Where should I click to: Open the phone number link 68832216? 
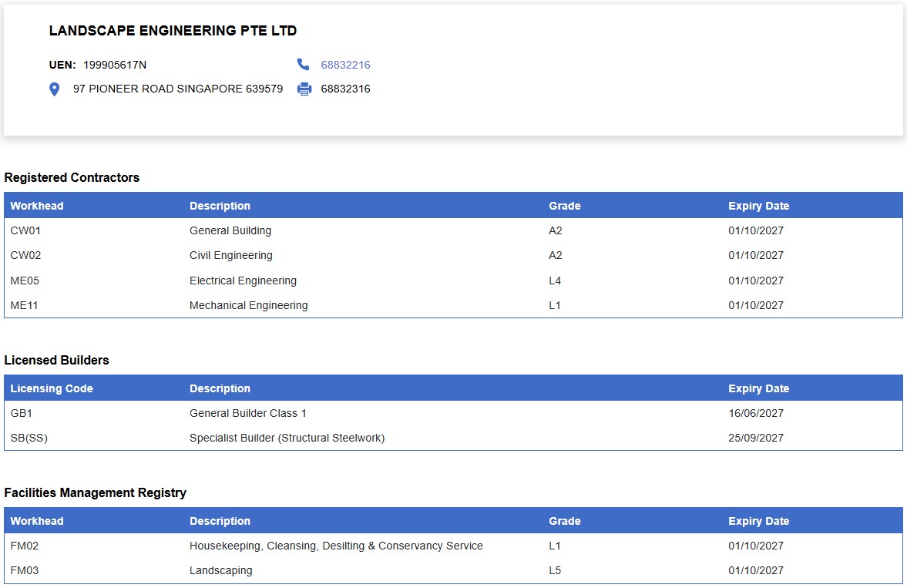(x=345, y=65)
